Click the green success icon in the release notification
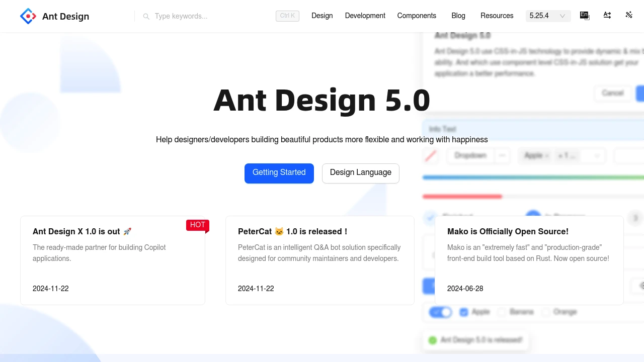This screenshot has width=644, height=362. 433,340
